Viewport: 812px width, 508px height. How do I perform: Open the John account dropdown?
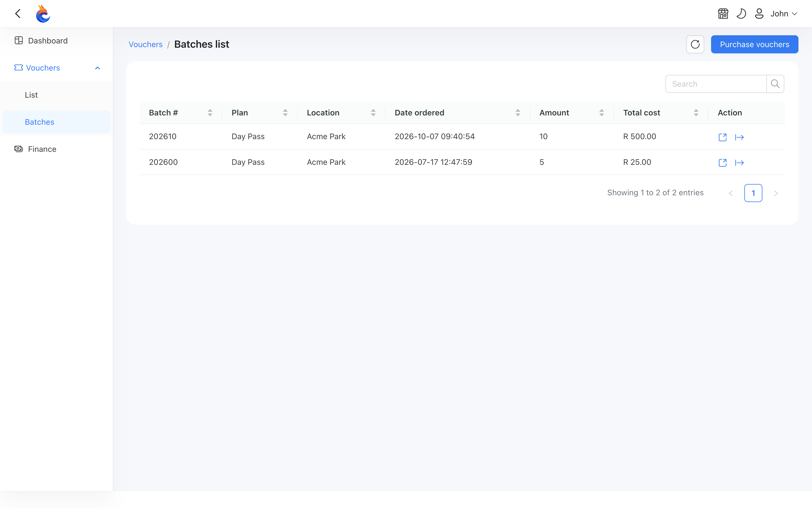[x=784, y=14]
